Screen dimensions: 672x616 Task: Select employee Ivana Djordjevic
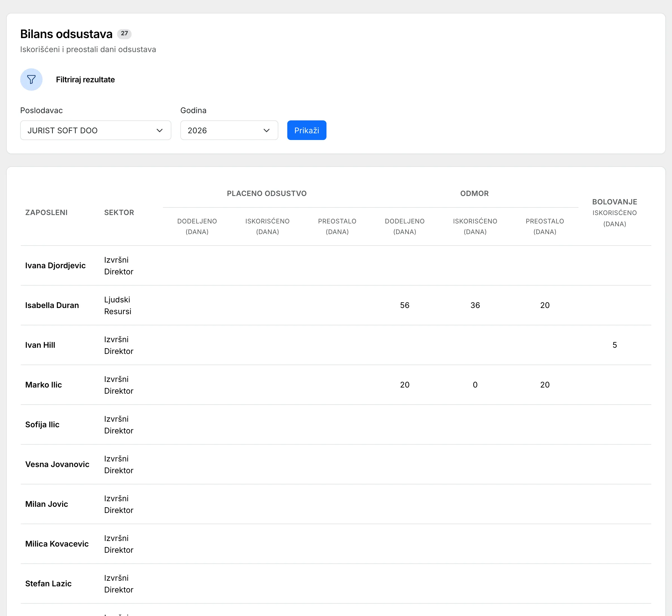pos(55,266)
